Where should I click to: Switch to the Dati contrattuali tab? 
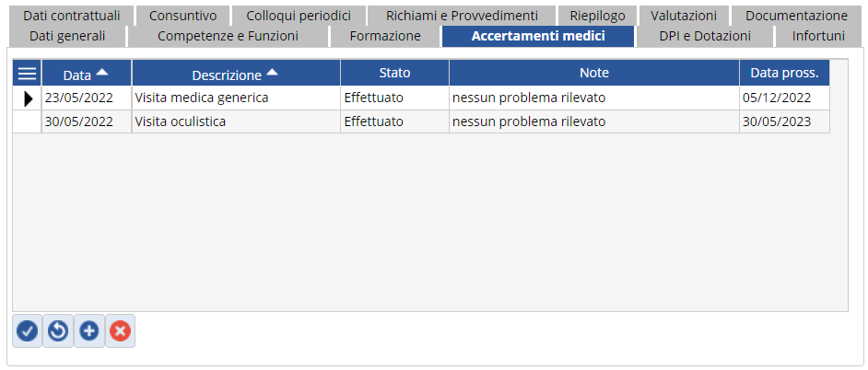tap(72, 16)
